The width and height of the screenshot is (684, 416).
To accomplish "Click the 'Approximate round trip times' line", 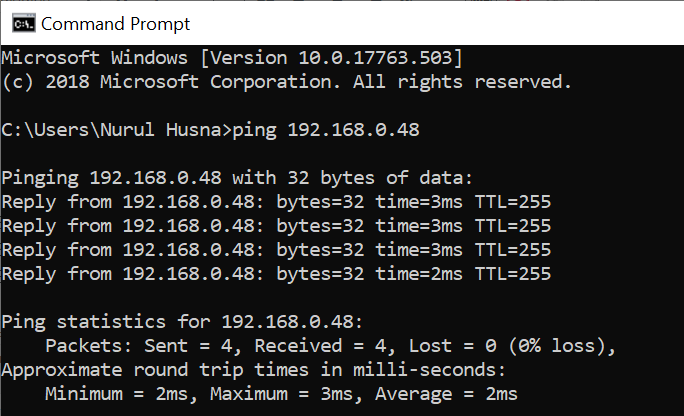I will [x=253, y=370].
